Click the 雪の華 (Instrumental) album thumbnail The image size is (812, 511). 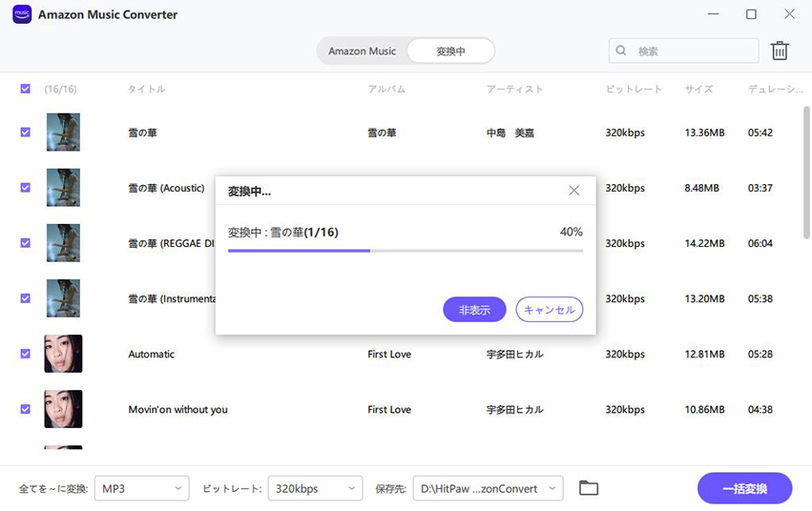[x=63, y=298]
